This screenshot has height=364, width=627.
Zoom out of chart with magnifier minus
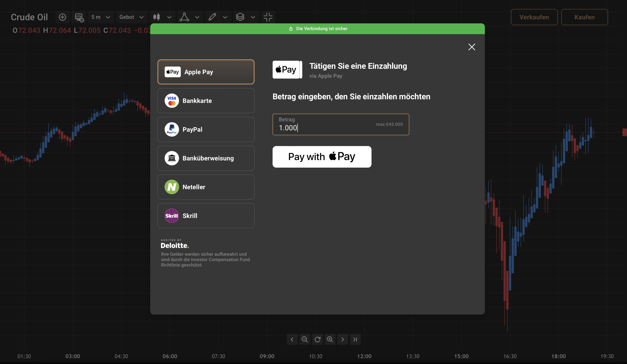[305, 339]
